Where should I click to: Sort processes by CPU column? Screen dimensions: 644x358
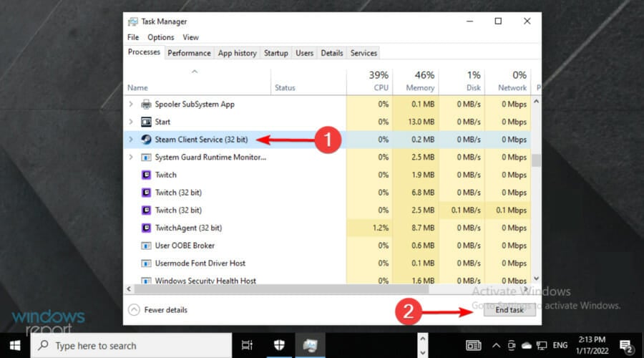(369, 82)
